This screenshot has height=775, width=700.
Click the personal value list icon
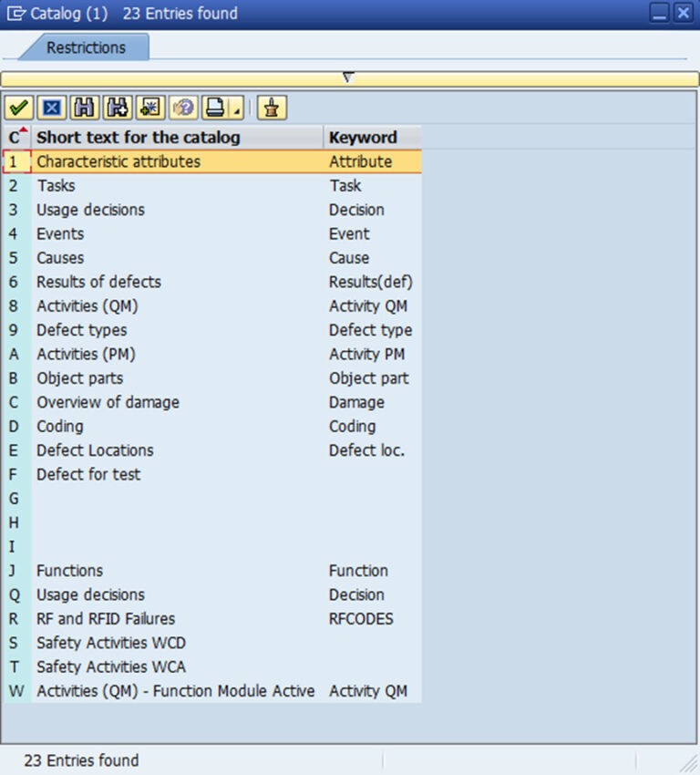coord(183,108)
